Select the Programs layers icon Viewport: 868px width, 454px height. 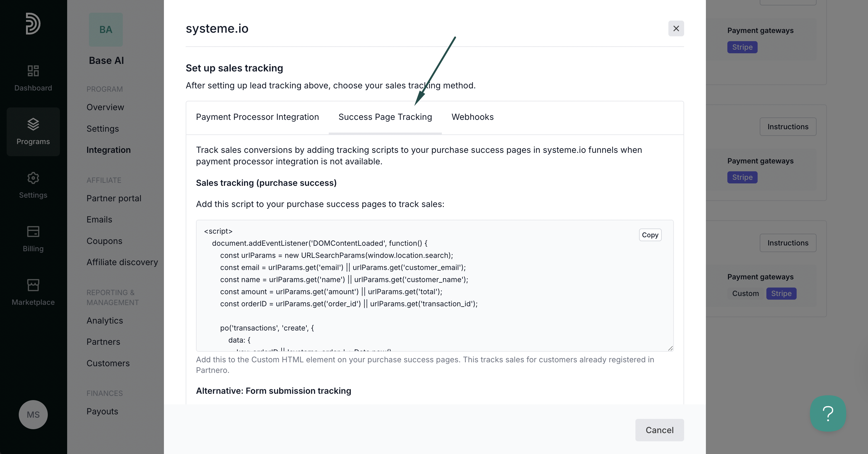(x=33, y=124)
